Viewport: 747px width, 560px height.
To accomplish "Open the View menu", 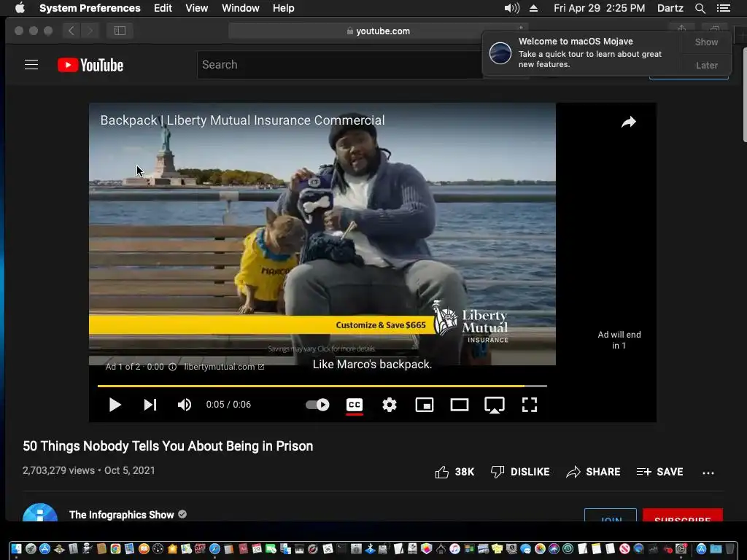I will coord(196,8).
